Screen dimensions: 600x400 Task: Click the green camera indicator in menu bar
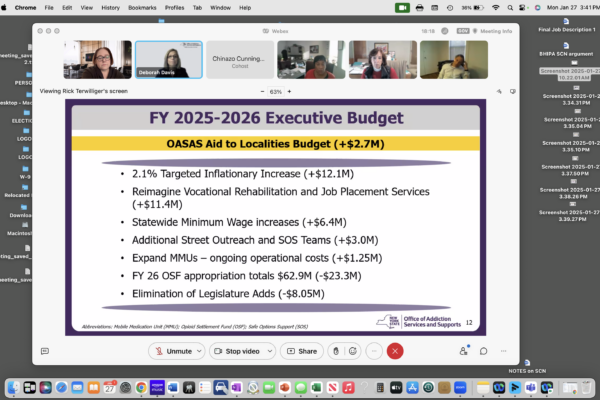pos(402,8)
